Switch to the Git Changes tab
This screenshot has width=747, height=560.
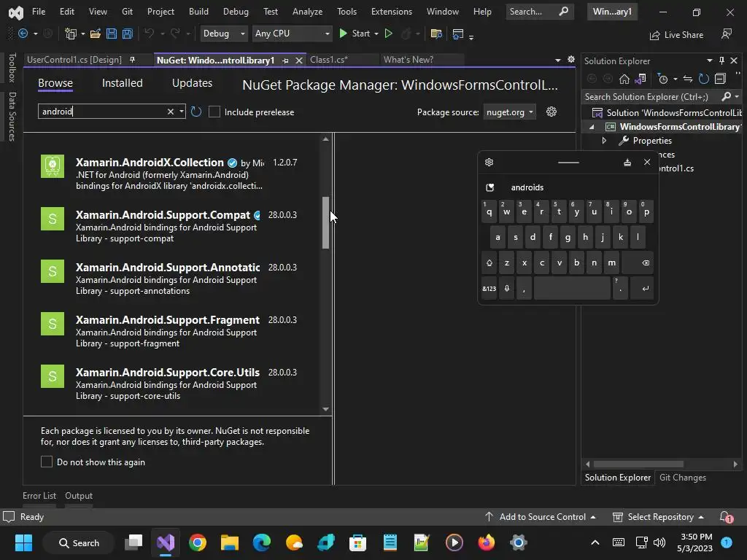tap(682, 477)
